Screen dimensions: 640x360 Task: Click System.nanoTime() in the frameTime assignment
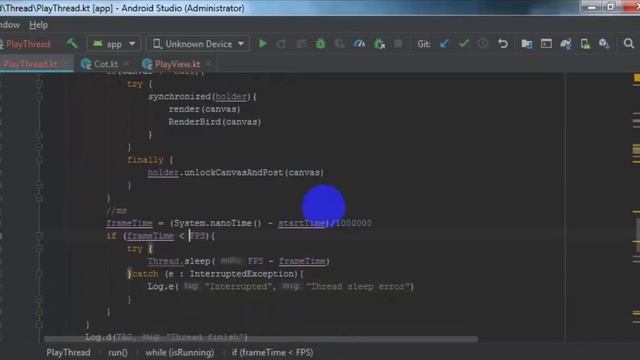218,223
